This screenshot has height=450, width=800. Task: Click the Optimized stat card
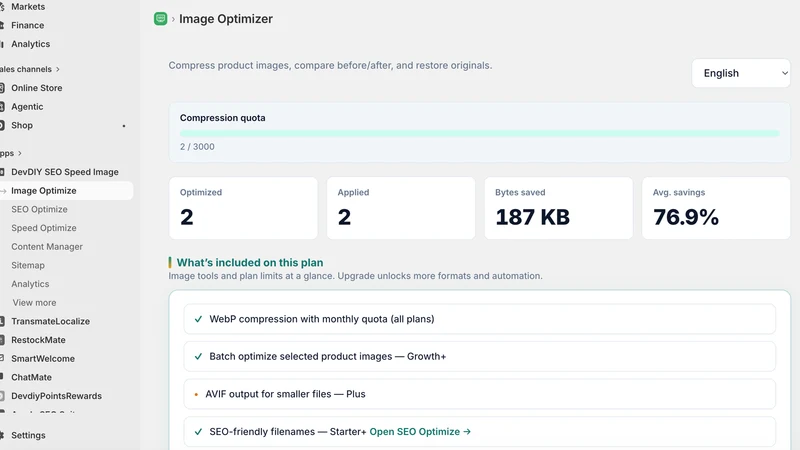point(243,208)
